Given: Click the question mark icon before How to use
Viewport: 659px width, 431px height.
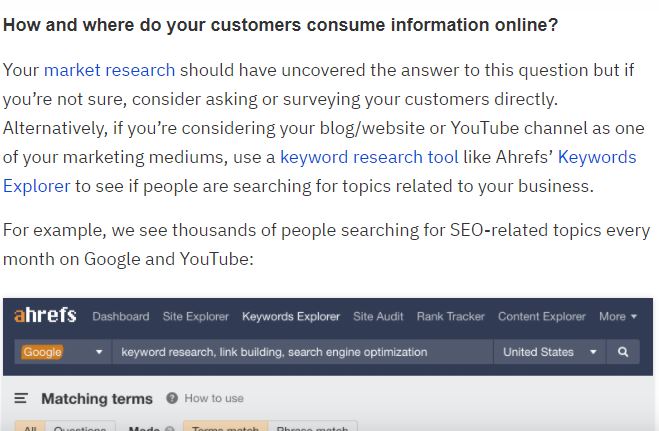Looking at the screenshot, I should [x=172, y=398].
